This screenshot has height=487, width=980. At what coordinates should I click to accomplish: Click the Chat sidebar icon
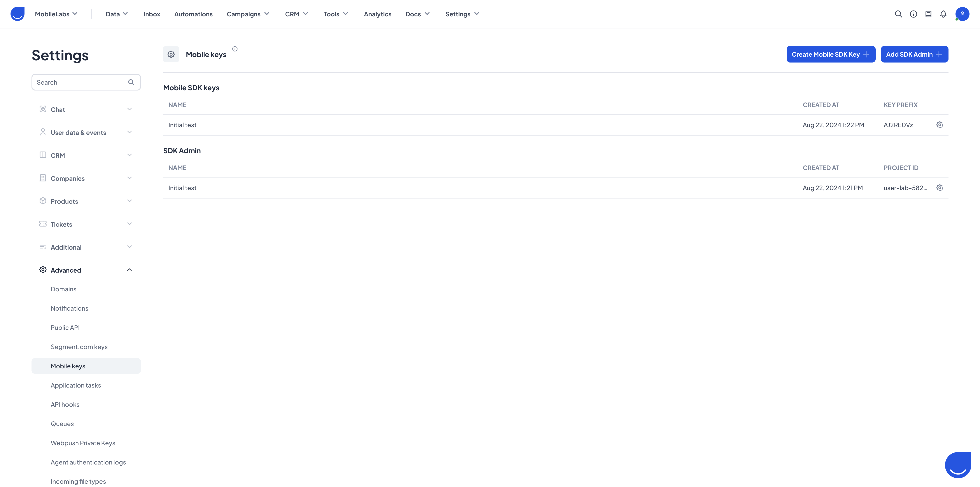(43, 109)
